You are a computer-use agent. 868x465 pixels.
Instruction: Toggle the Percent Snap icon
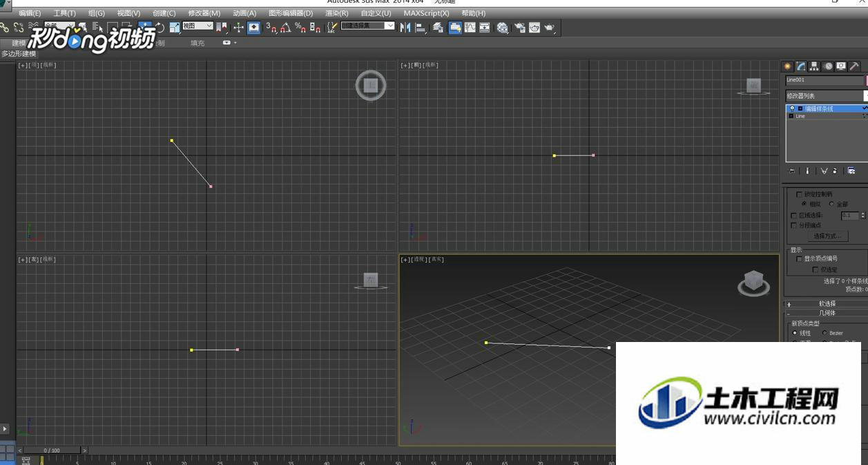[300, 27]
